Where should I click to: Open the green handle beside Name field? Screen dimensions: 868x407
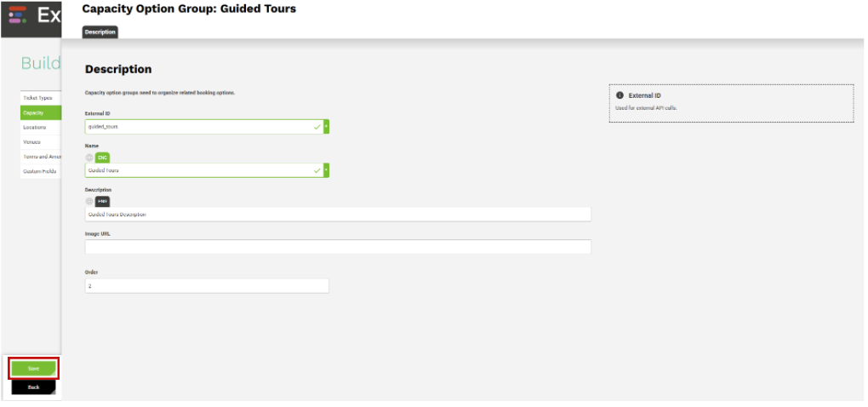pyautogui.click(x=327, y=170)
